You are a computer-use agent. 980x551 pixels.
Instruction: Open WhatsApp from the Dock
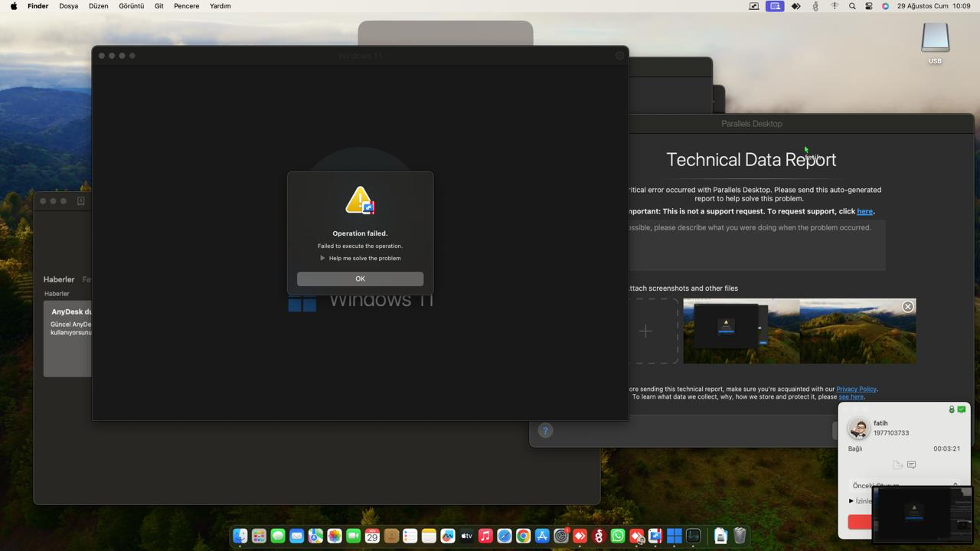618,536
